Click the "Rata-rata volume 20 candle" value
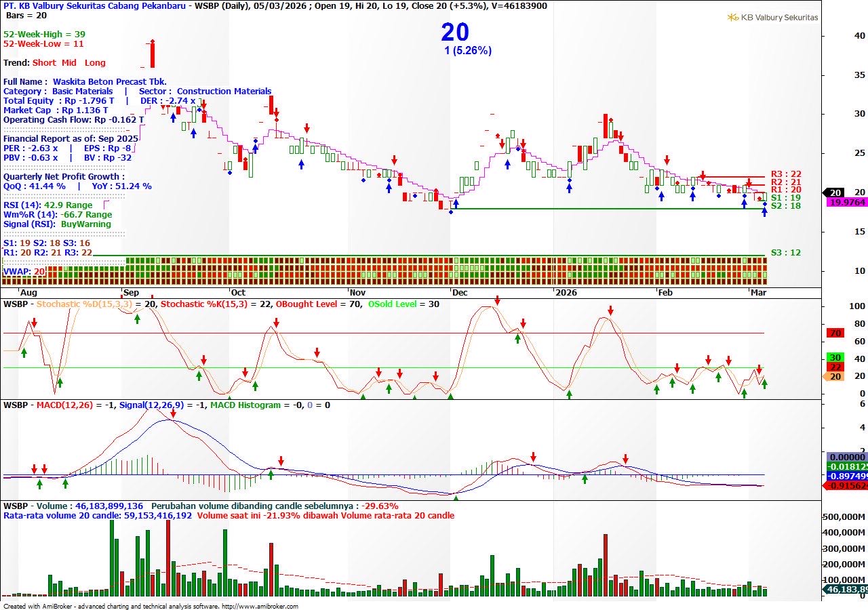868x610 pixels. (98, 515)
